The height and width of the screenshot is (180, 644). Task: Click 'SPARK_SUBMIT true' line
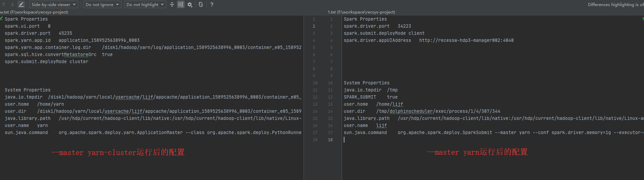click(371, 97)
